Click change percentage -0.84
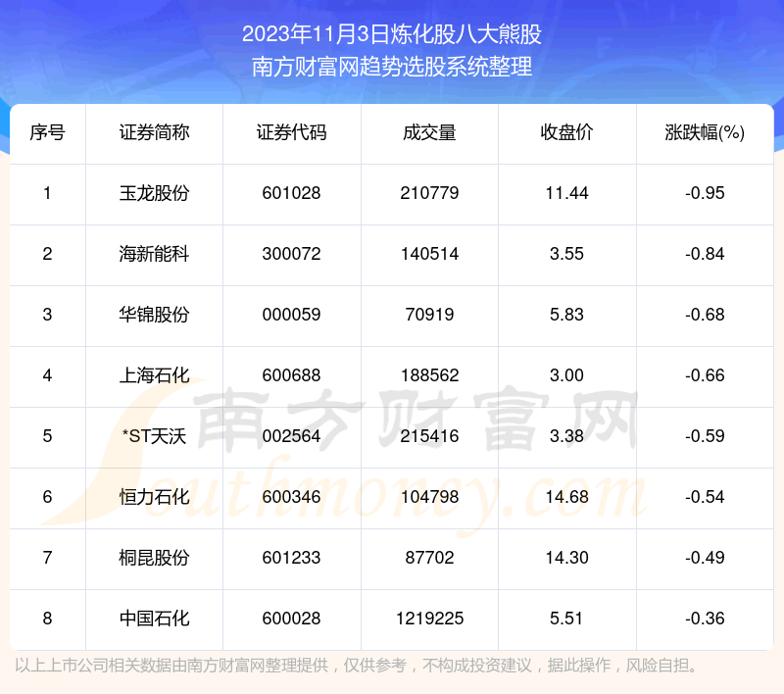784x694 pixels. [705, 254]
